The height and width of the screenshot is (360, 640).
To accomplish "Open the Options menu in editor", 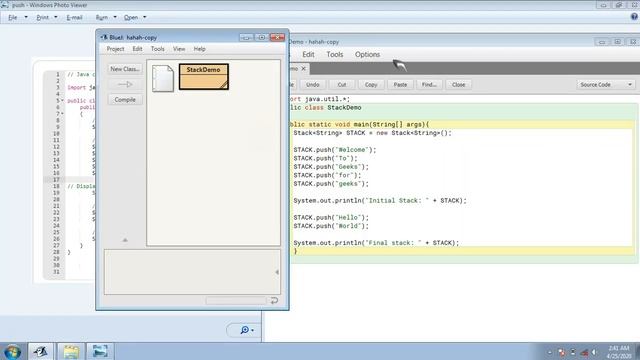I will [367, 54].
